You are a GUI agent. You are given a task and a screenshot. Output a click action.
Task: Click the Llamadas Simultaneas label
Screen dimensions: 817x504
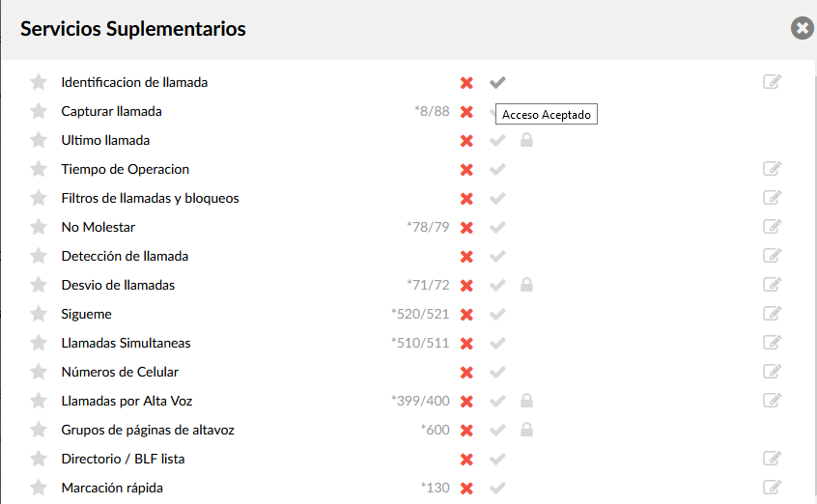[127, 343]
